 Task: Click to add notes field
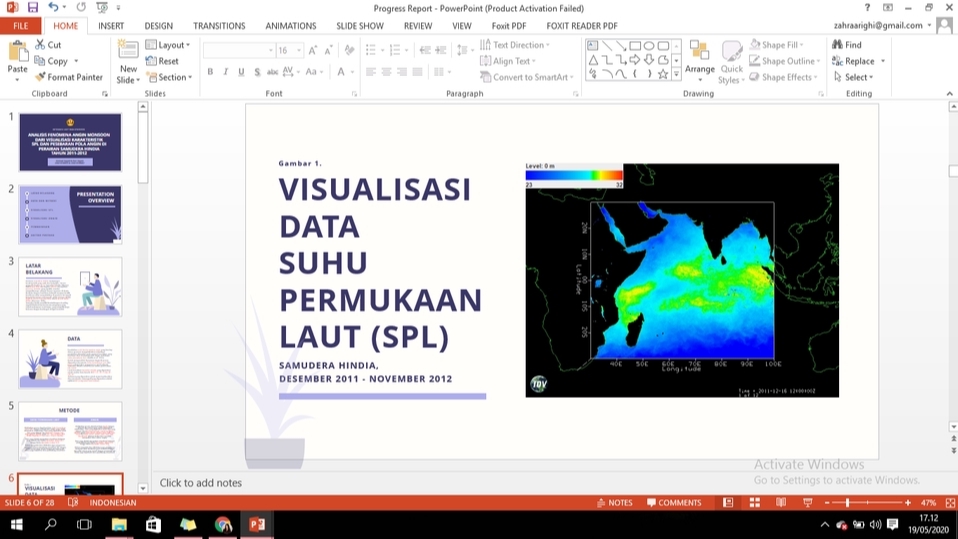coord(200,483)
